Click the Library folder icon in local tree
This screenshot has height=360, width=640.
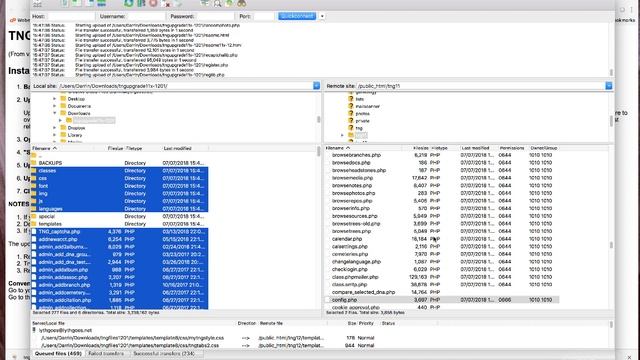63,135
